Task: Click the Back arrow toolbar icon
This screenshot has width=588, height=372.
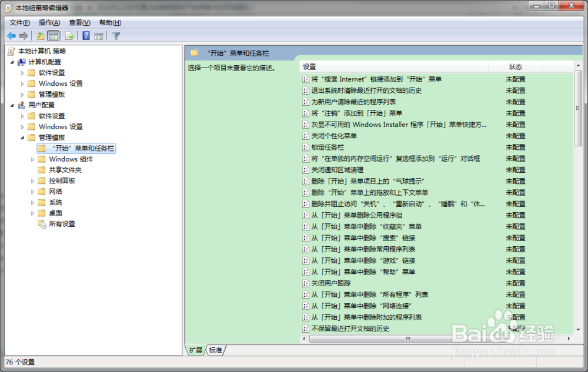Action: pos(12,36)
